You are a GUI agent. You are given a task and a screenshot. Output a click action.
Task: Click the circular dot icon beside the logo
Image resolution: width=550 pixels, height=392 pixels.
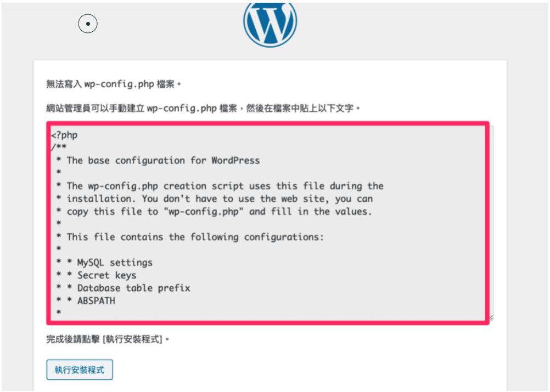tap(88, 24)
